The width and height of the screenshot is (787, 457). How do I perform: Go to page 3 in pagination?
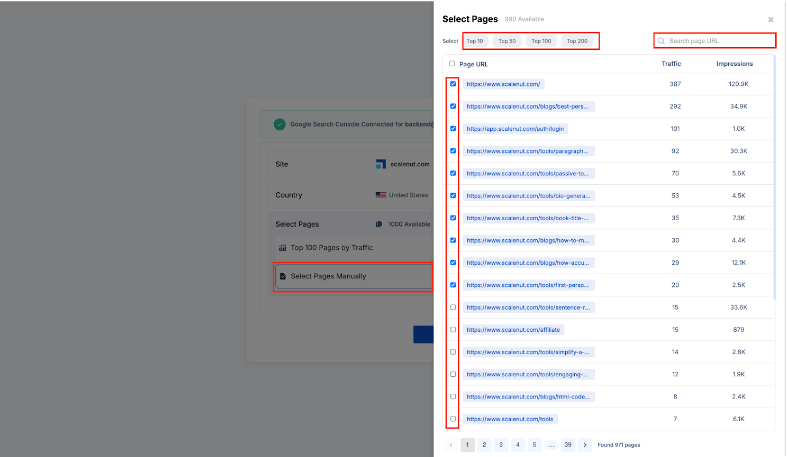[x=501, y=445]
